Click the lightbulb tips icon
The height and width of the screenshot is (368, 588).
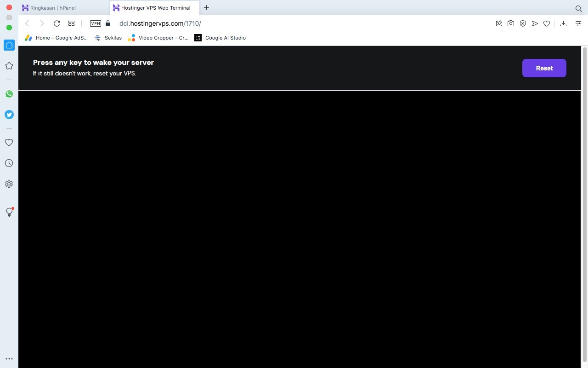click(x=9, y=212)
